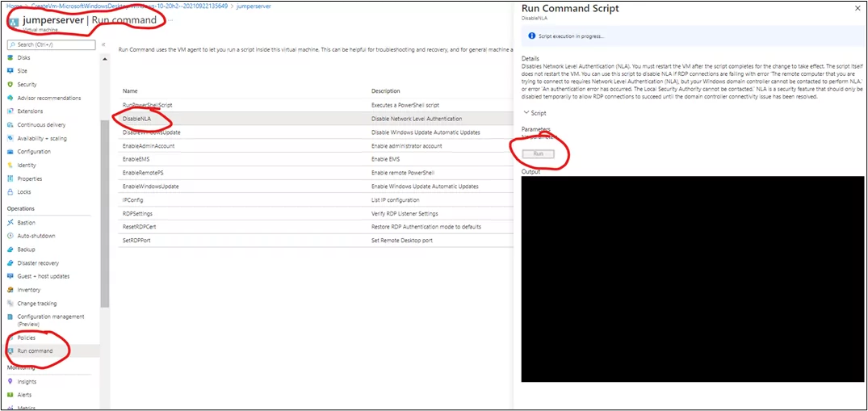Select Run command in sidebar
The width and height of the screenshot is (868, 411).
(35, 351)
